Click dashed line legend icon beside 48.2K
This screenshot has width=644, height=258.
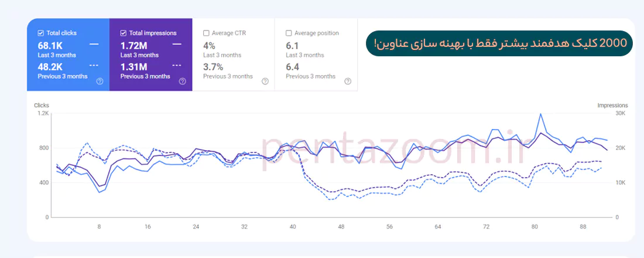coord(94,66)
